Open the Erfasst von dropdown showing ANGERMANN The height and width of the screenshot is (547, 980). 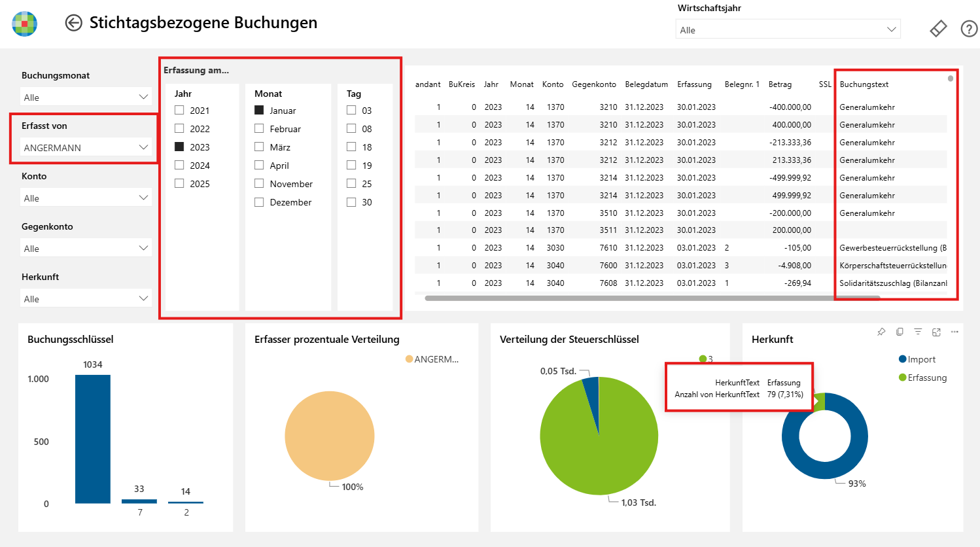86,148
